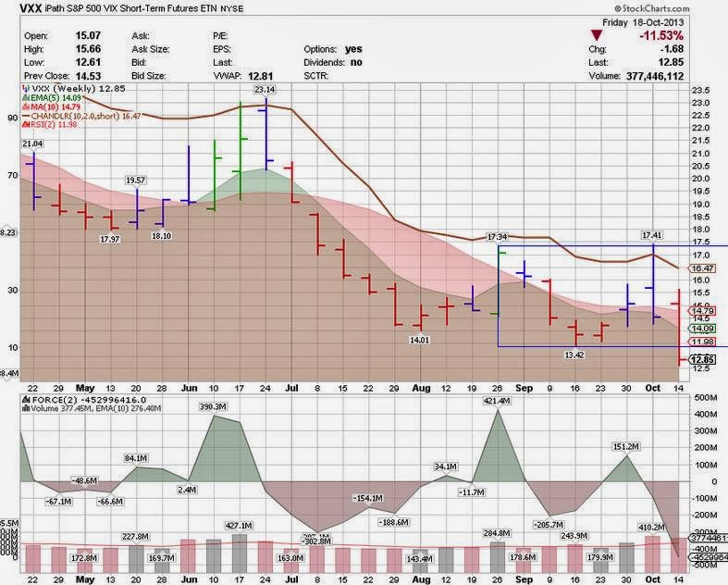728x585 pixels.
Task: Click the -205.7M force index label
Action: pyautogui.click(x=549, y=525)
